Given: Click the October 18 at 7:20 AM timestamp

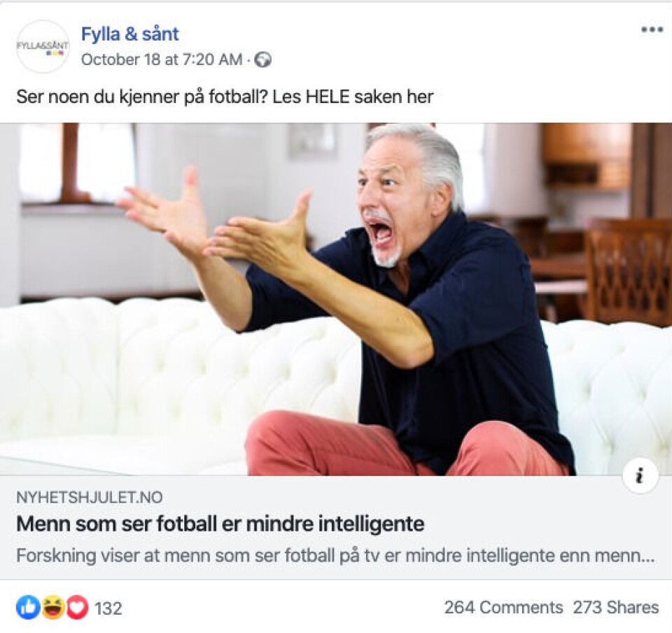Looking at the screenshot, I should pos(162,60).
